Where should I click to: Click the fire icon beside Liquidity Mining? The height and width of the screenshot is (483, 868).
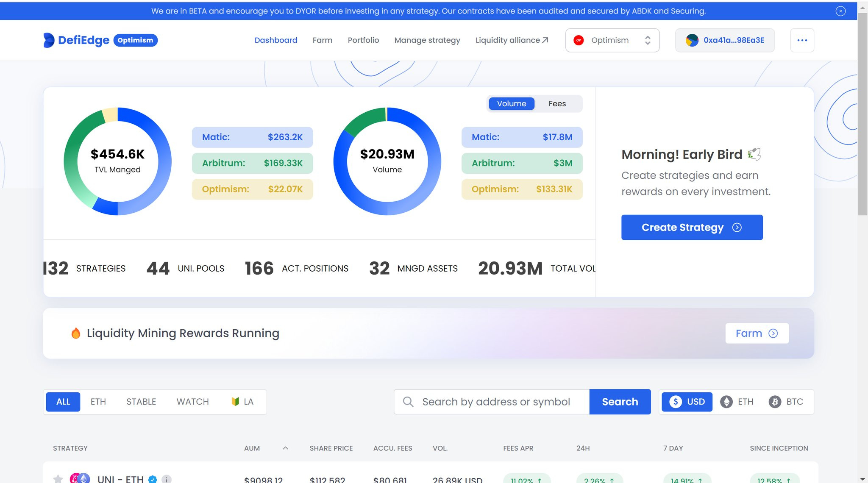point(76,333)
